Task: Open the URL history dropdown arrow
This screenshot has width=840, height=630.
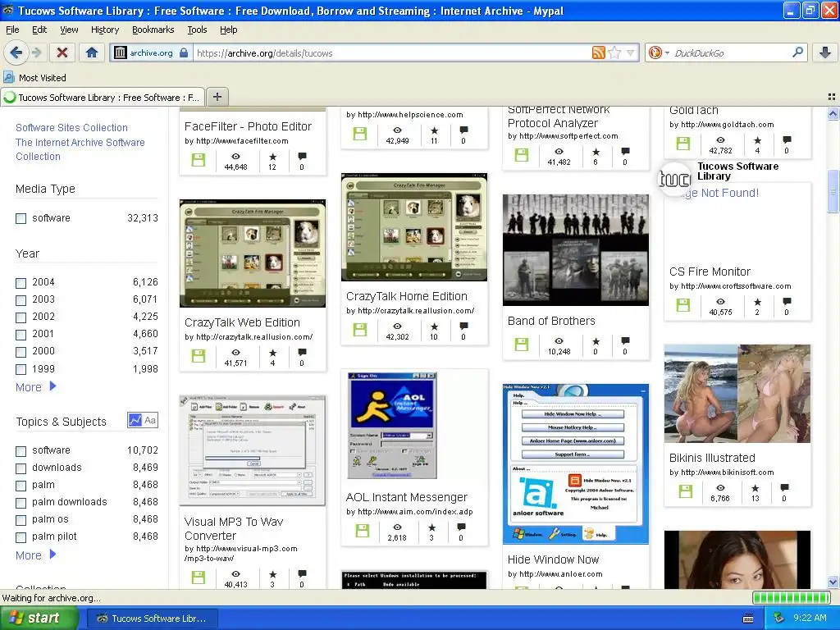Action: (630, 52)
